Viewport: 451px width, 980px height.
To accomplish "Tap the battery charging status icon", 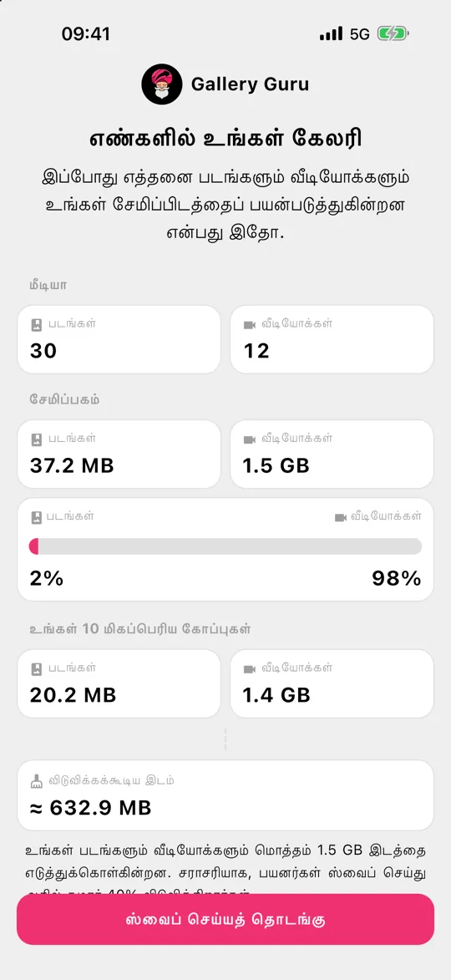I will [393, 33].
